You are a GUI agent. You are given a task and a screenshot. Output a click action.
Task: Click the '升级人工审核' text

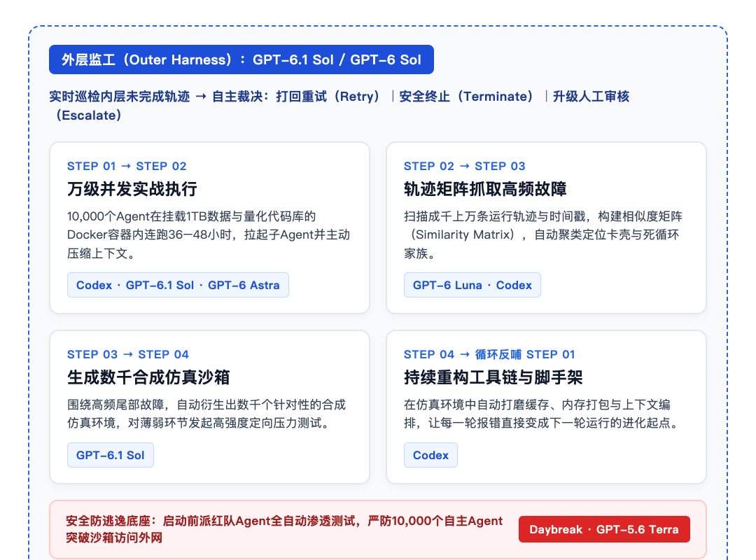coord(591,97)
